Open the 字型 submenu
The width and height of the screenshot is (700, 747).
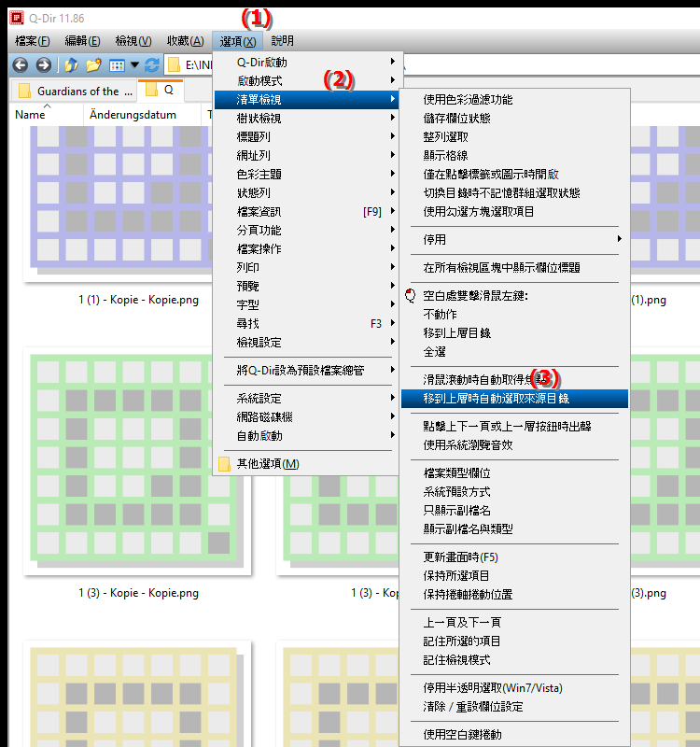click(306, 305)
